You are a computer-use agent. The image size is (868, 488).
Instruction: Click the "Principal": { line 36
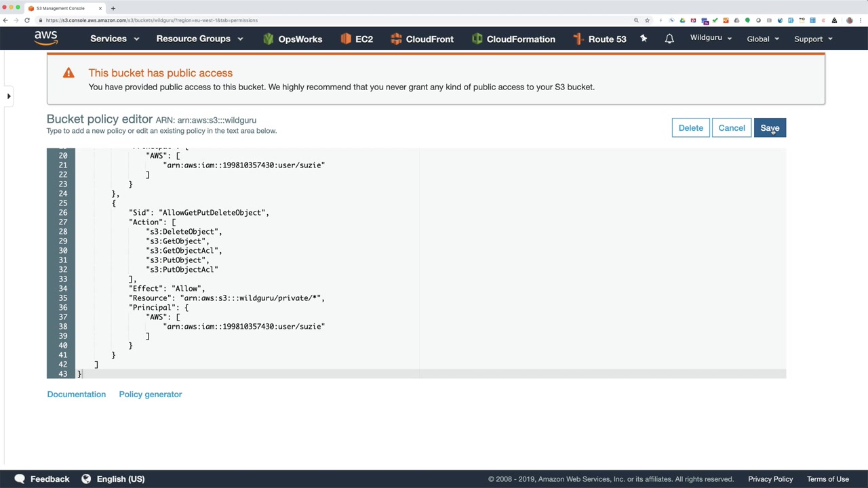[159, 308]
